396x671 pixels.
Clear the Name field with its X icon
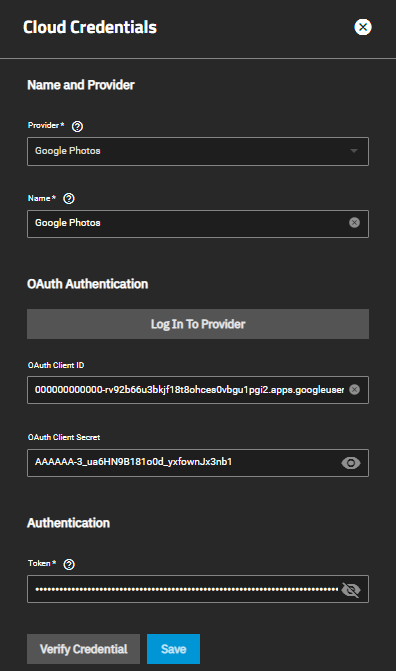point(354,223)
